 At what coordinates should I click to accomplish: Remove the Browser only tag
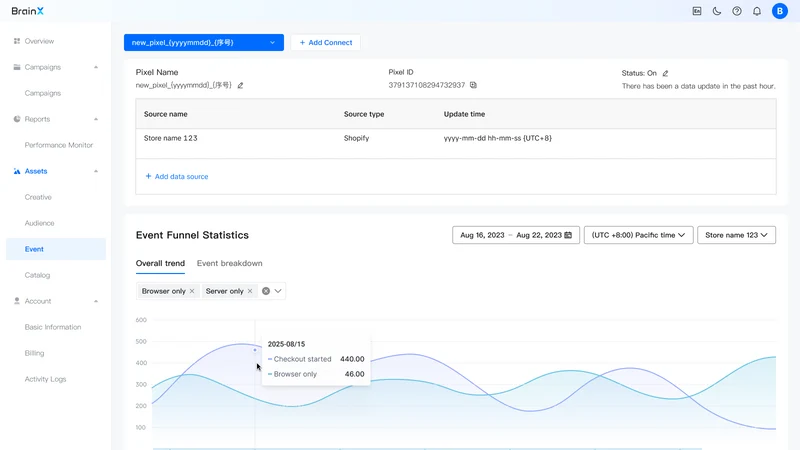coord(192,291)
